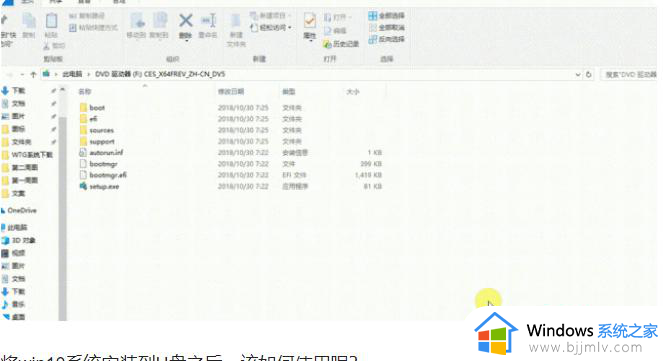Open pinned 下载 with pin icon in sidebar
Viewport: 663px width, 361px height.
pyautogui.click(x=29, y=90)
